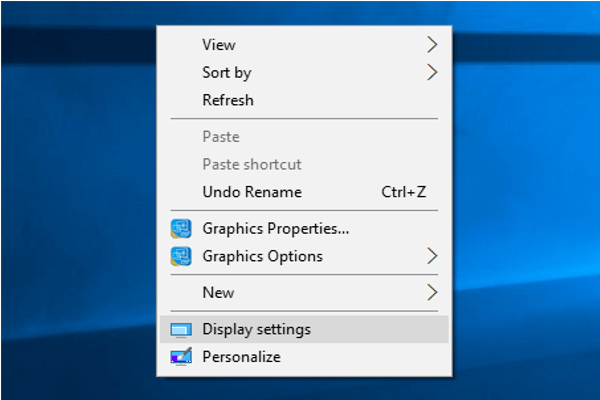Open the View menu entry

(x=219, y=44)
